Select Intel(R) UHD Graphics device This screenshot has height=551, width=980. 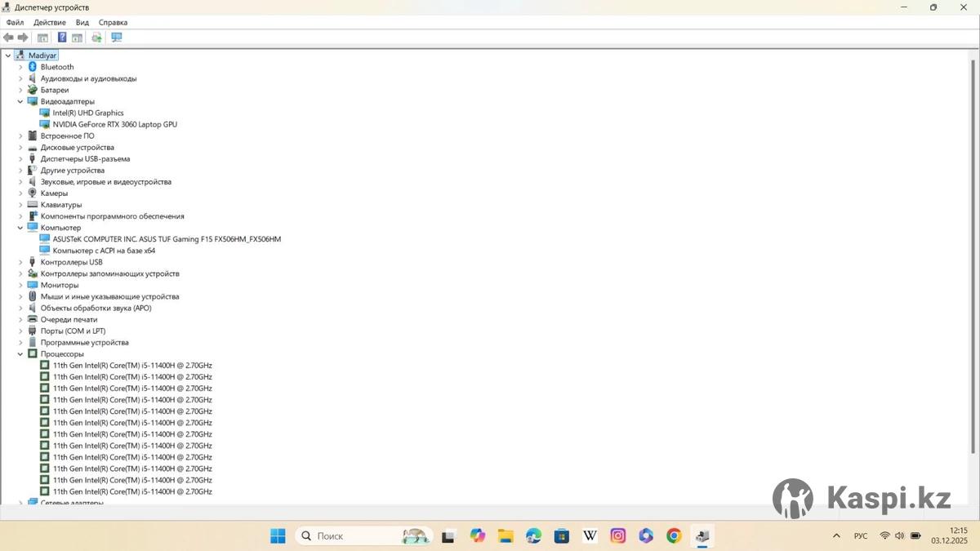(x=88, y=113)
